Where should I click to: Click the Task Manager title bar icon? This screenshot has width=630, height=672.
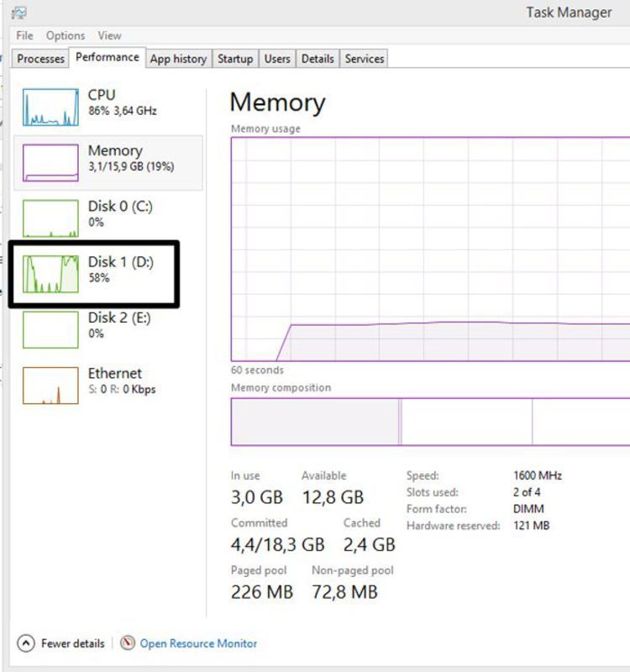click(x=18, y=13)
